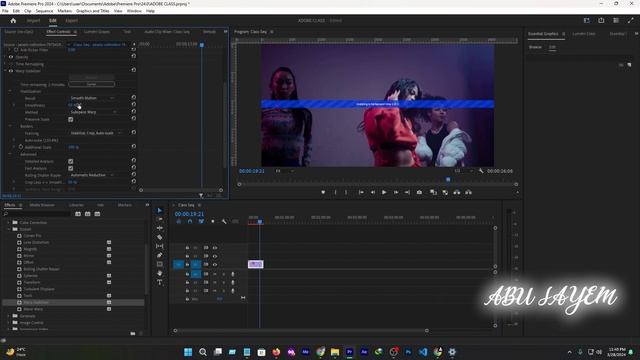Add marker in the timeline panel

click(213, 221)
